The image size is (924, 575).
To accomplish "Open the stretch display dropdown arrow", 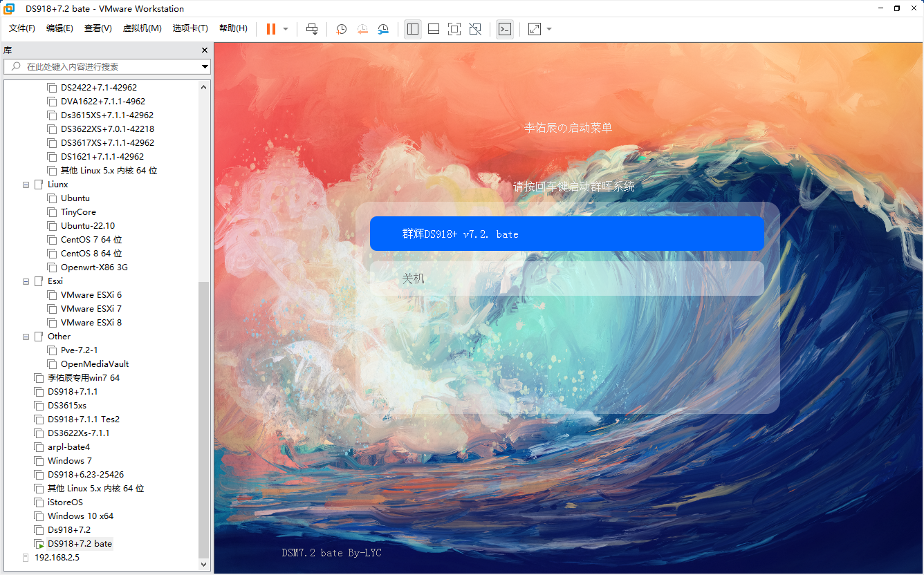I will (549, 29).
